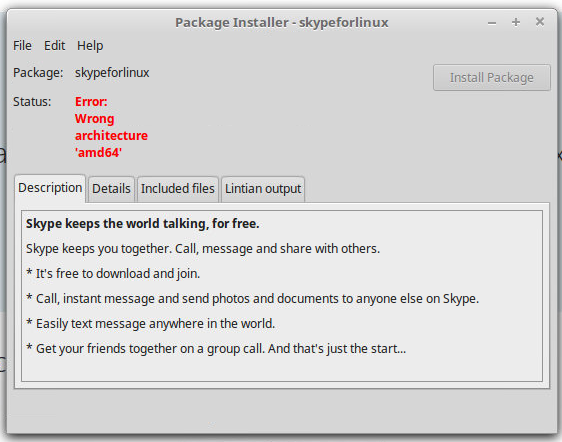Open the Help menu
This screenshot has height=442, width=562.
pos(90,46)
